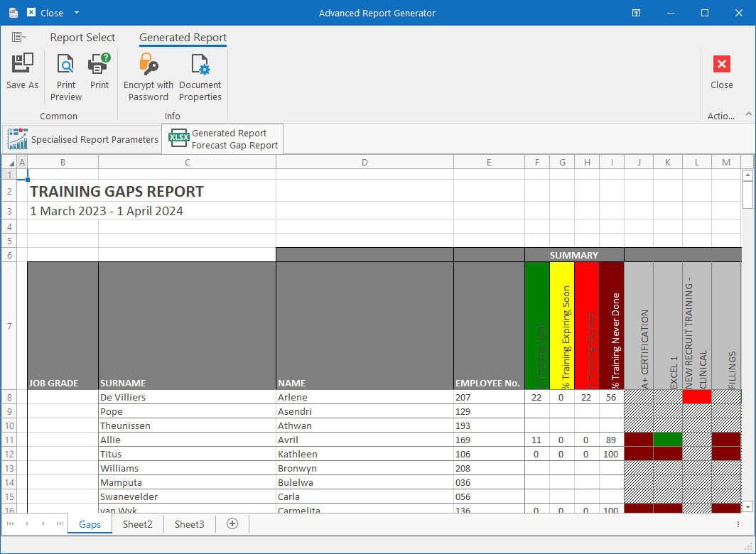Image resolution: width=756 pixels, height=554 pixels.
Task: Select column C header
Action: tap(187, 163)
